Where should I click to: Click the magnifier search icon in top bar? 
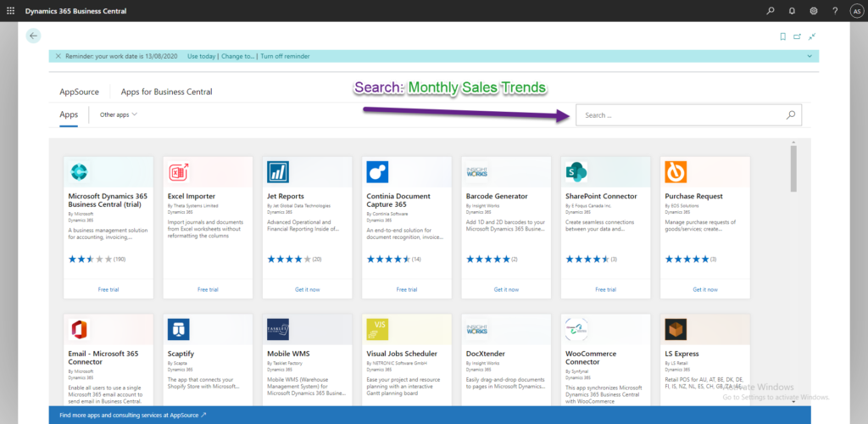[x=771, y=11]
